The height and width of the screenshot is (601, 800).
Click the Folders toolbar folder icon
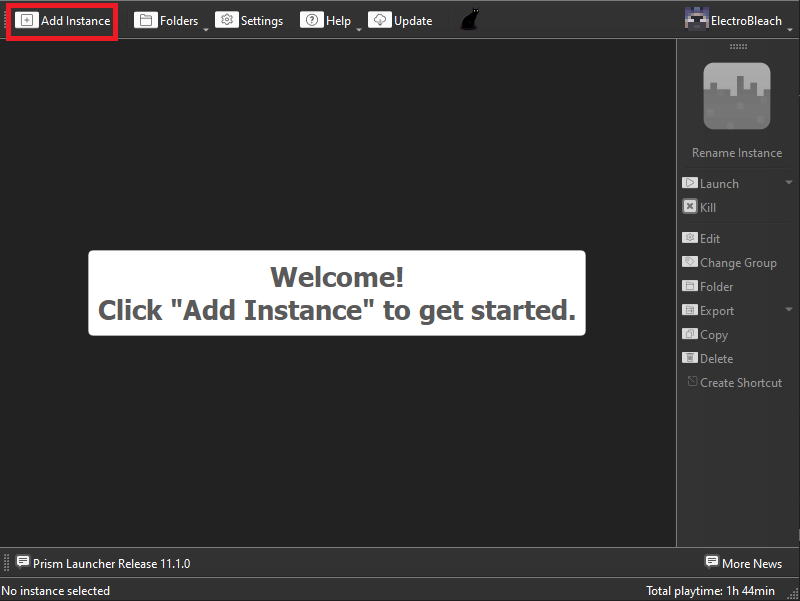click(145, 20)
